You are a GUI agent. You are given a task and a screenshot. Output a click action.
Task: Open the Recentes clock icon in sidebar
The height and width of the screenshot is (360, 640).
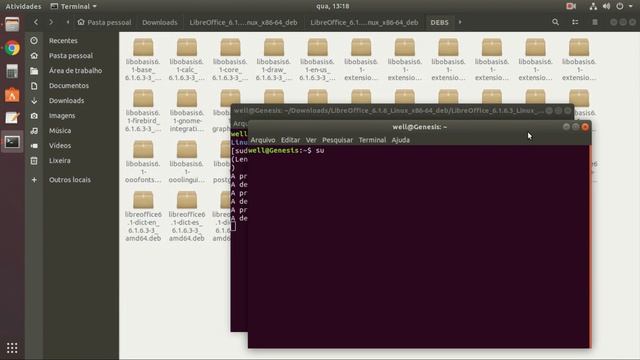34,40
